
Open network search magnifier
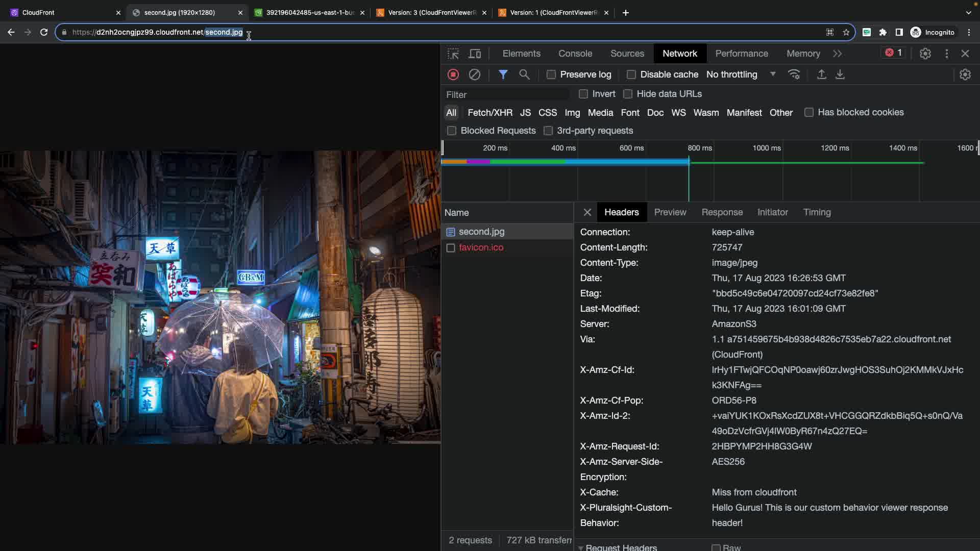point(524,74)
